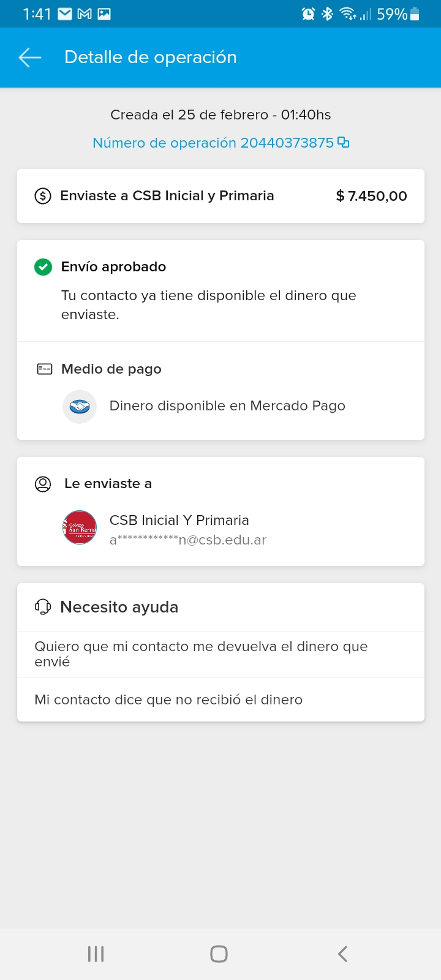Tap the dollar coin icon beside Enviaste

point(43,196)
